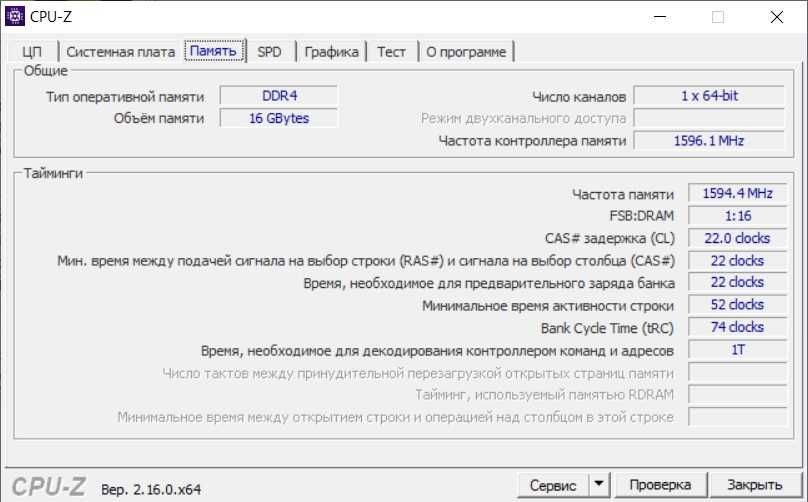Switch to the Графика tab
Viewport: 808px width, 502px height.
coord(331,52)
